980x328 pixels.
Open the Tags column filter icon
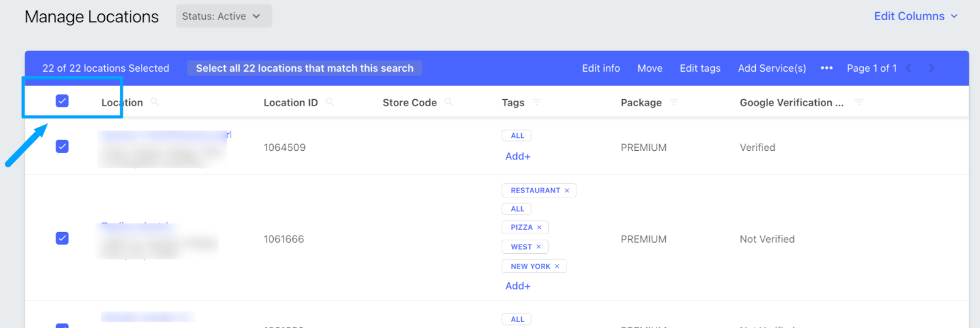tap(537, 102)
